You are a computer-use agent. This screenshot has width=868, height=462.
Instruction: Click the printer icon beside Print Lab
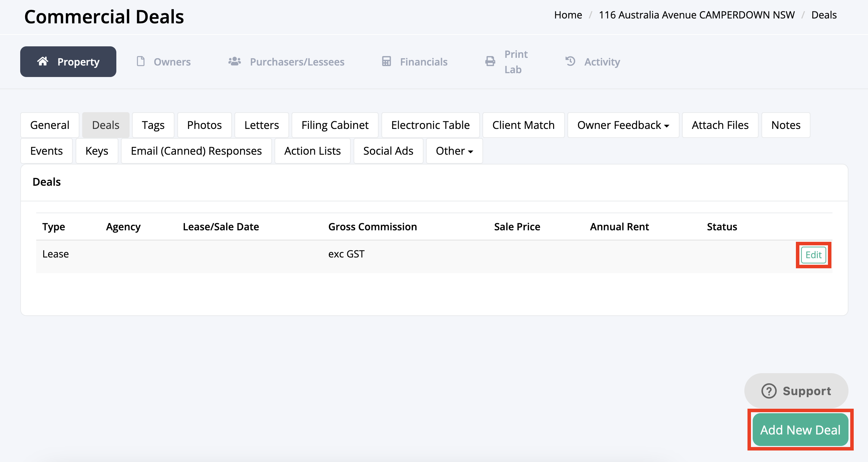[490, 61]
